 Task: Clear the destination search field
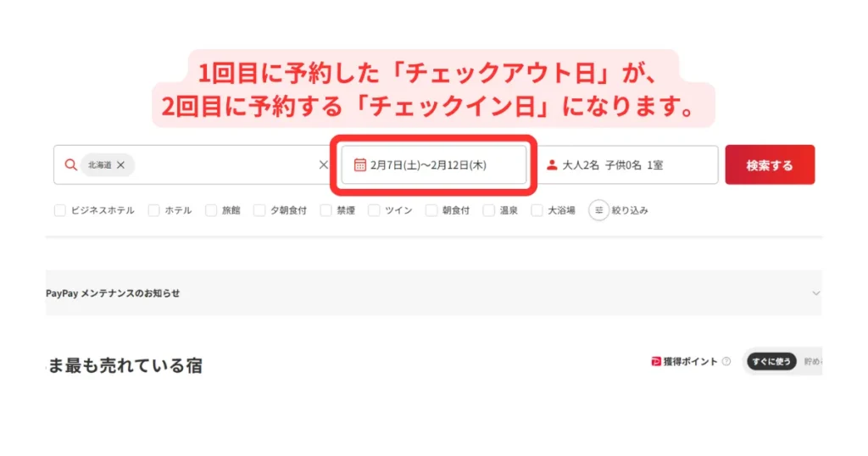click(323, 165)
